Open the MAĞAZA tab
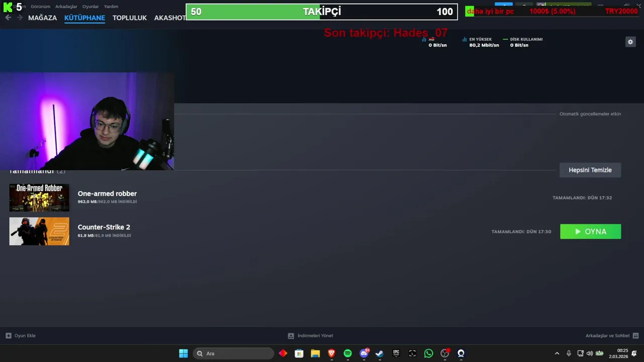 [x=42, y=18]
